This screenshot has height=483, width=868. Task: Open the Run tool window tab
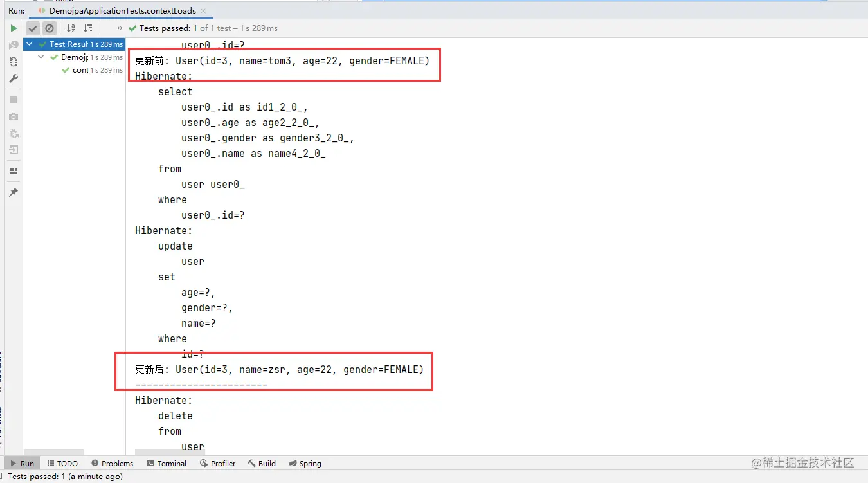coord(23,463)
